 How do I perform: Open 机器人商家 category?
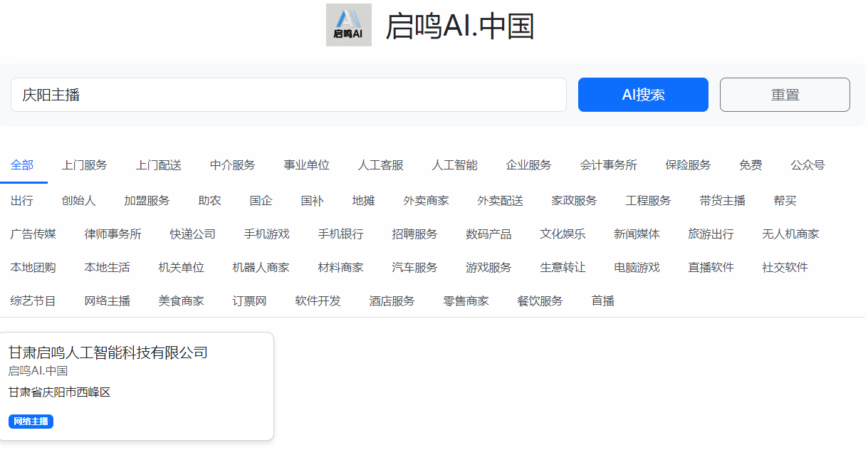(261, 267)
